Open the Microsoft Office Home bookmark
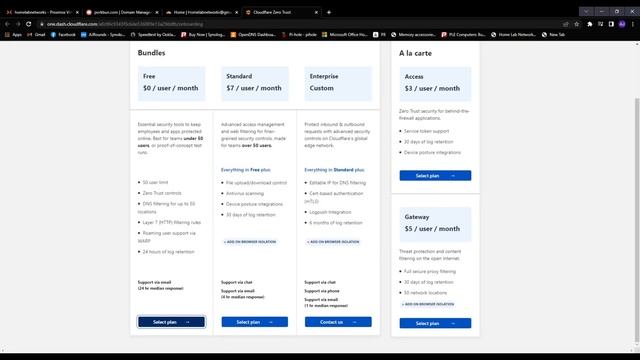 coord(345,35)
